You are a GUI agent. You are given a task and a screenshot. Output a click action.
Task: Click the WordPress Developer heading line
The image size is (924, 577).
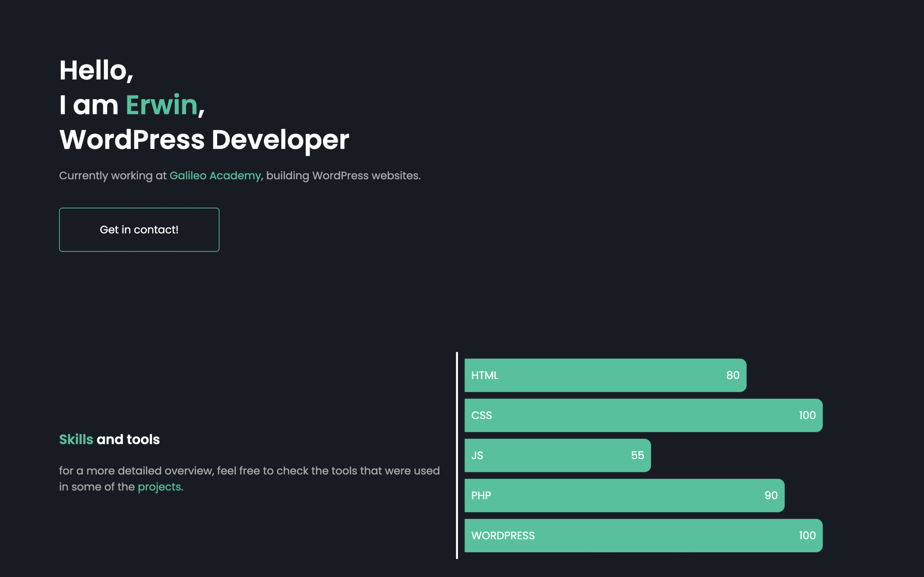[204, 140]
